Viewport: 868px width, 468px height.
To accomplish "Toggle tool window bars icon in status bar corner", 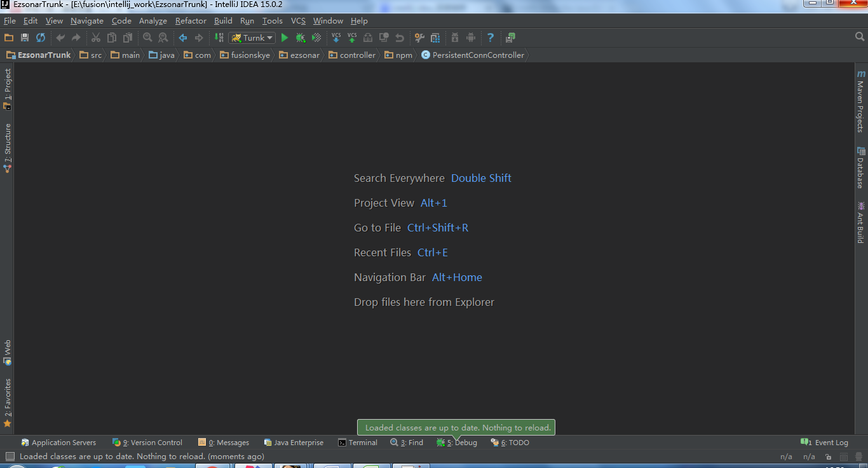I will pyautogui.click(x=10, y=457).
